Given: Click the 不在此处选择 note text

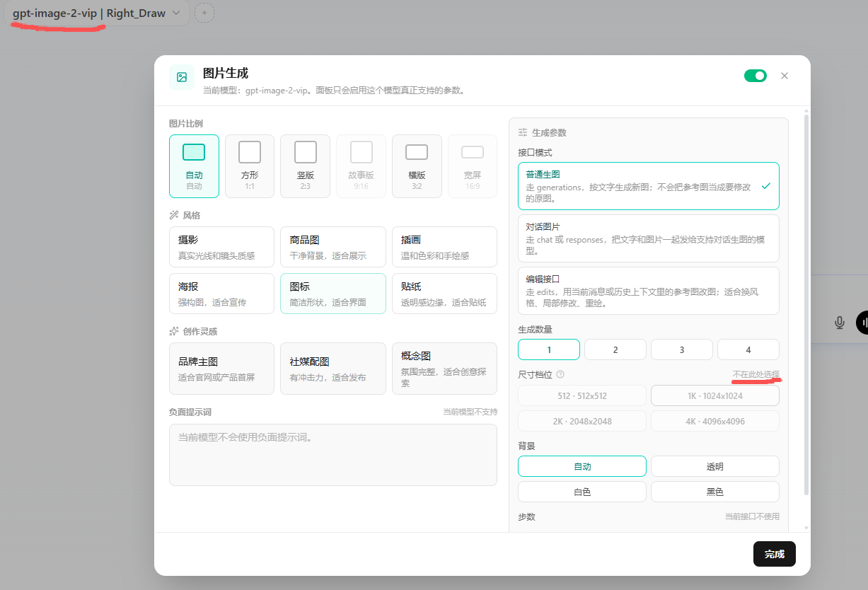Looking at the screenshot, I should point(756,374).
